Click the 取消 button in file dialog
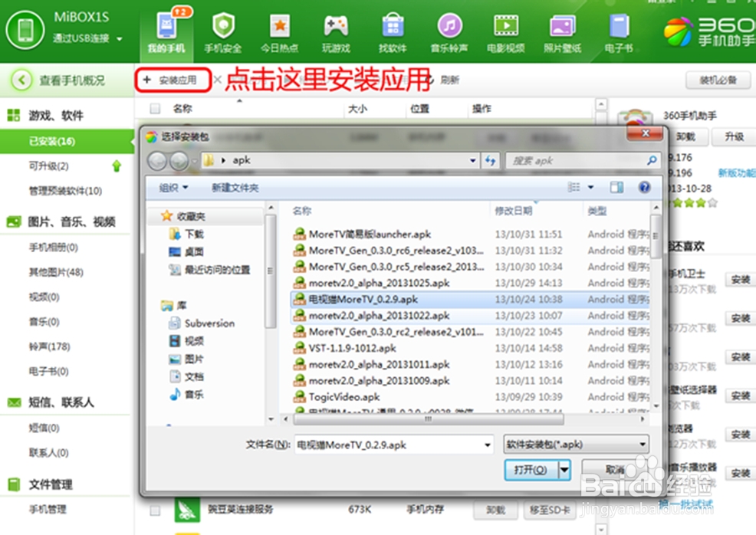756x535 pixels. pos(615,469)
